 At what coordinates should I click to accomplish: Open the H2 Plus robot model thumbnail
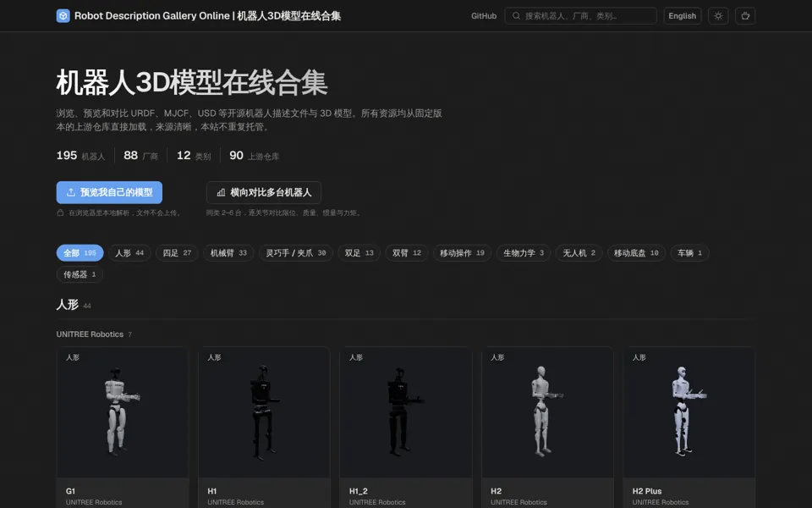pos(689,412)
